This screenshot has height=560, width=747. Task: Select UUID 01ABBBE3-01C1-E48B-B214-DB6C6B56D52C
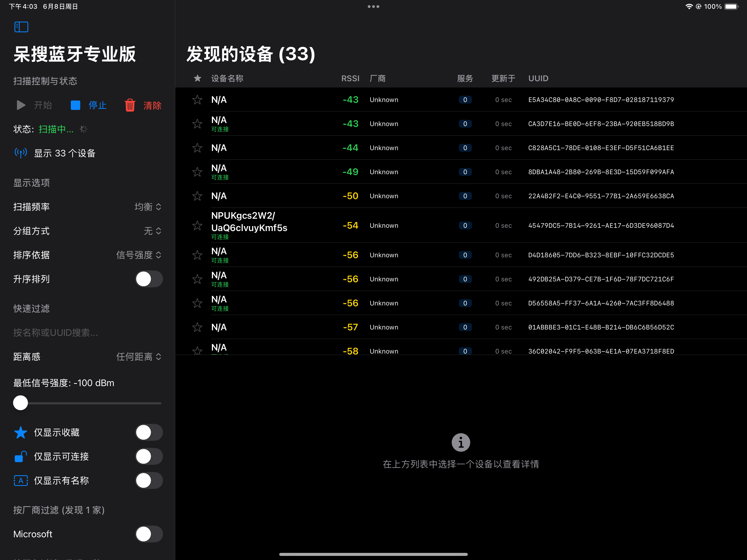601,327
